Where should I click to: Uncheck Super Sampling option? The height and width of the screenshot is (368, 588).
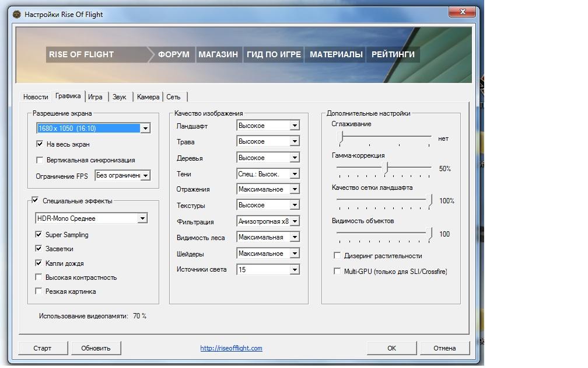click(x=38, y=234)
